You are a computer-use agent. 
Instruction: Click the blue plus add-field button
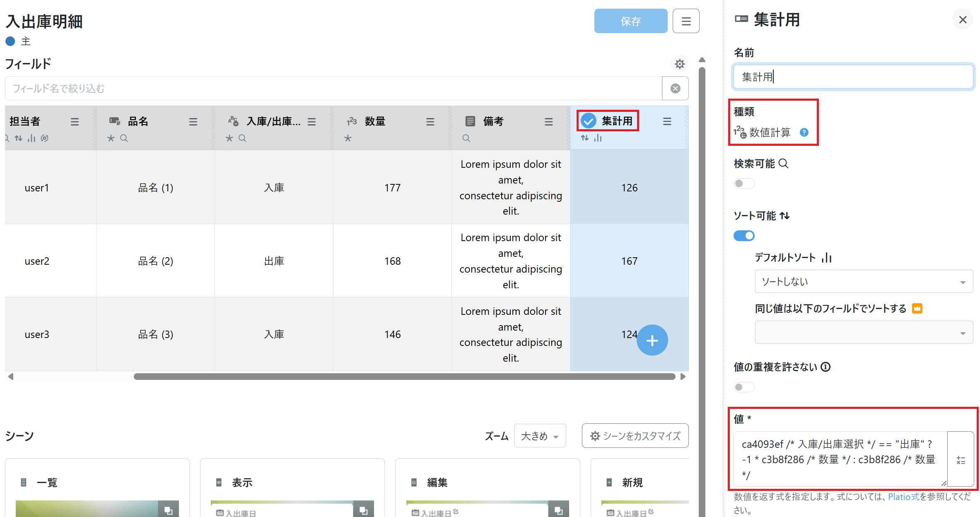(652, 340)
